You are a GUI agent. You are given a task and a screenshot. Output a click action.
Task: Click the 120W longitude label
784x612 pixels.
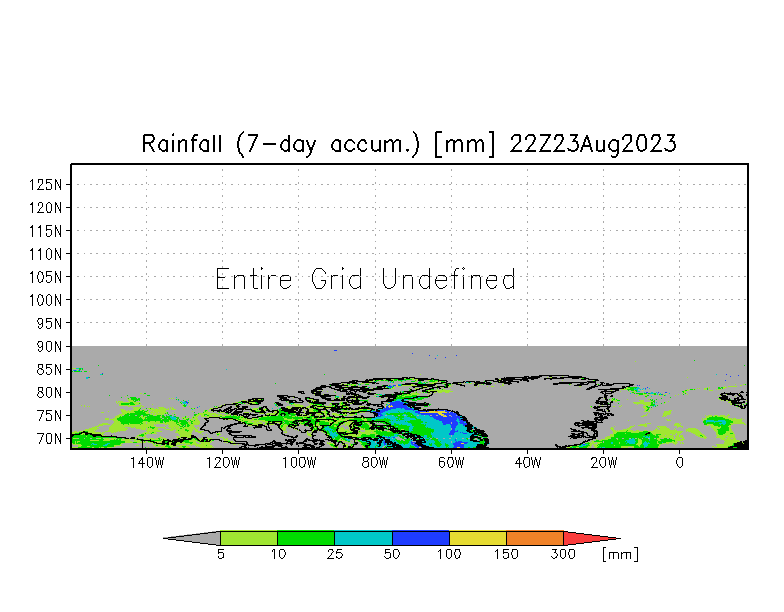[222, 463]
